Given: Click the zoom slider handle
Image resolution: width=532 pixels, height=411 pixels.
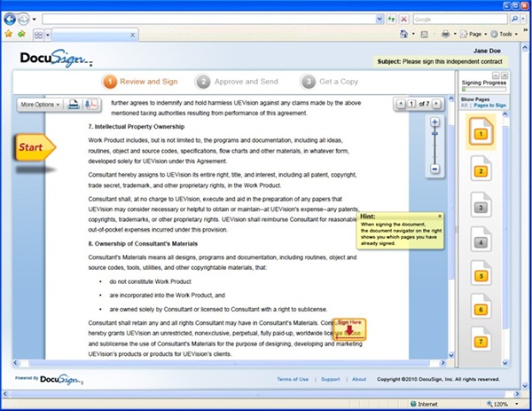Looking at the screenshot, I should point(435,134).
